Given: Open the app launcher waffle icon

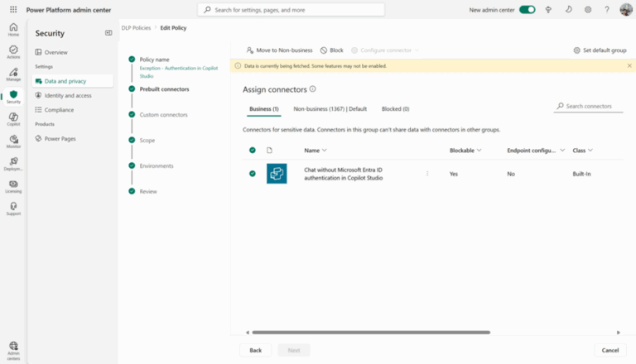Looking at the screenshot, I should click(13, 10).
